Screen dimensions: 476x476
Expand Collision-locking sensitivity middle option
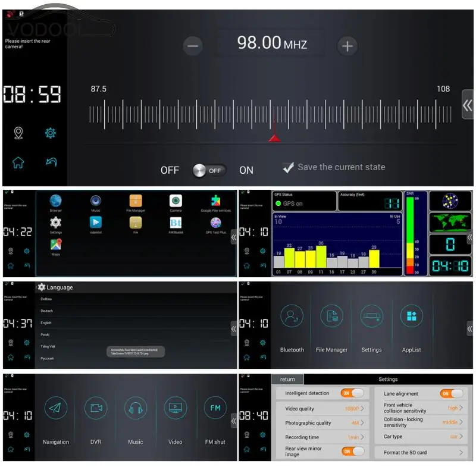pyautogui.click(x=422, y=422)
